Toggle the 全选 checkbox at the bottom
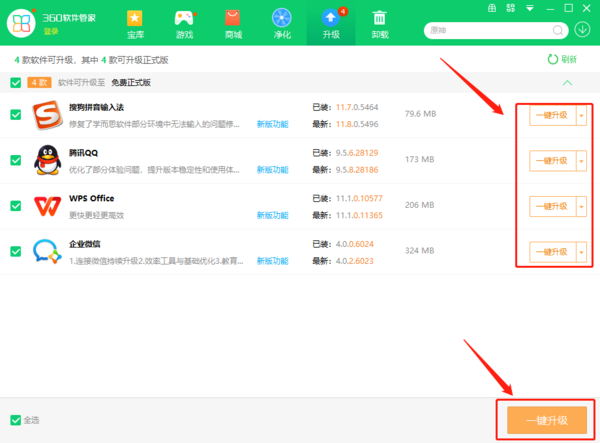600x443 pixels. pos(15,420)
